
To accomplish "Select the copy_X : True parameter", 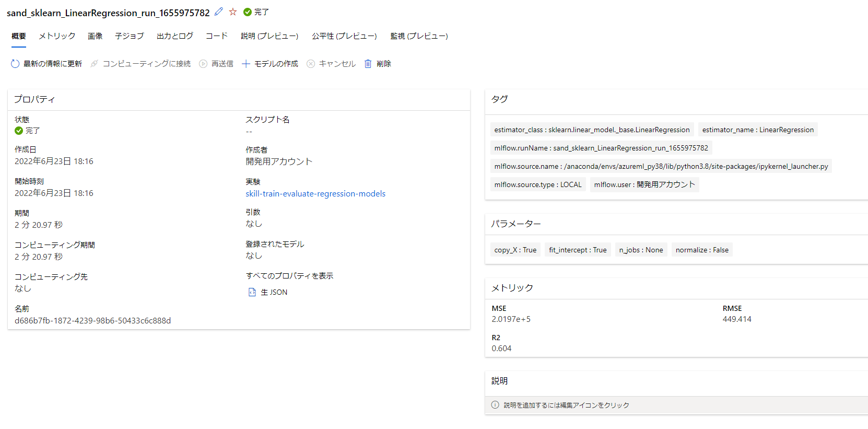I will tap(515, 250).
